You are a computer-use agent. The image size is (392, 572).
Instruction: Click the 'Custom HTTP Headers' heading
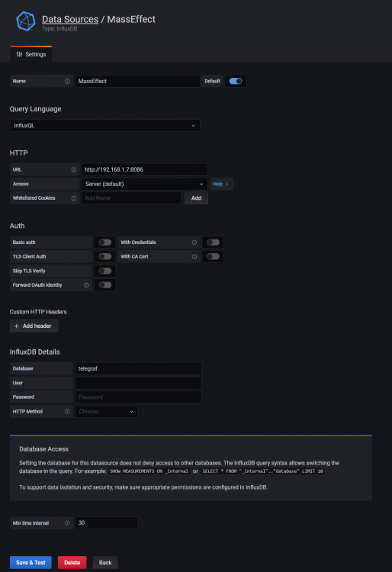point(38,312)
